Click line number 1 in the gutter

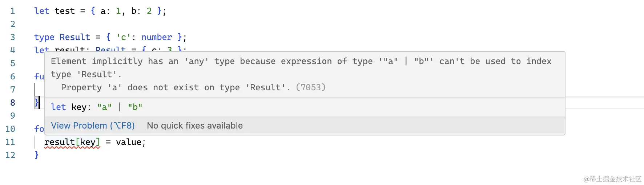[x=13, y=11]
